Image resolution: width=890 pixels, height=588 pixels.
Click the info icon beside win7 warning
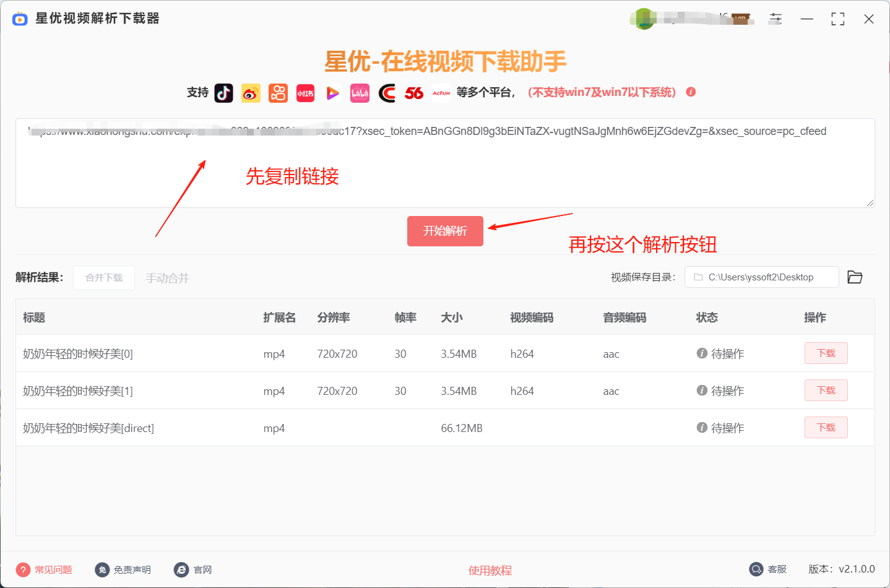pyautogui.click(x=691, y=92)
